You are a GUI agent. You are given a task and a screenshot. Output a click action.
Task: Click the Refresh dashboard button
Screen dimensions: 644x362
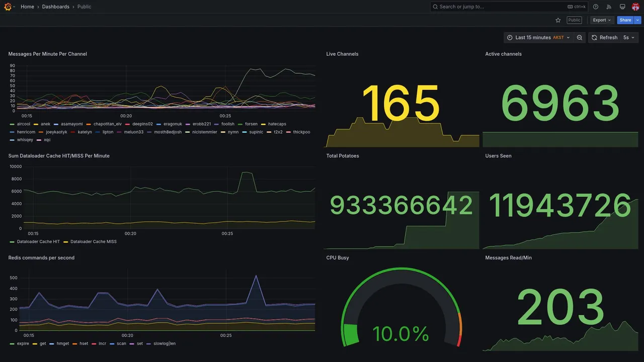coord(604,38)
